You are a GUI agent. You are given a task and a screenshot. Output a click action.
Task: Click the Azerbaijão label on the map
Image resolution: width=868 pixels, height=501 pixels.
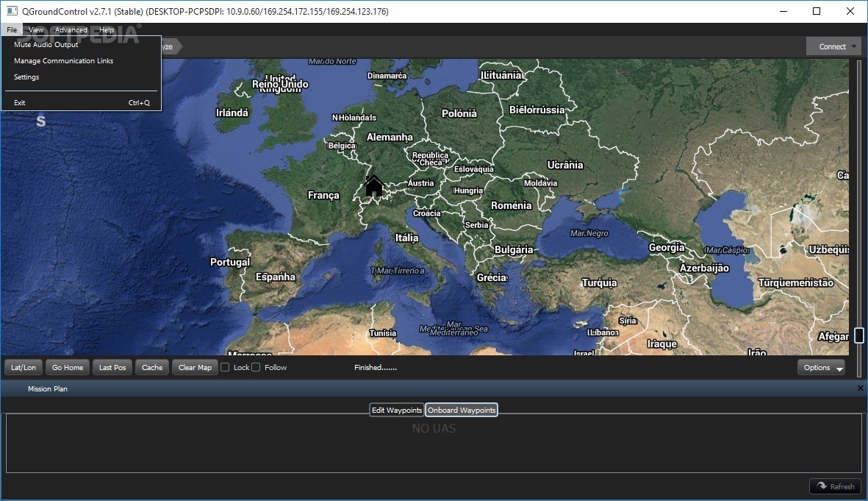click(x=704, y=269)
